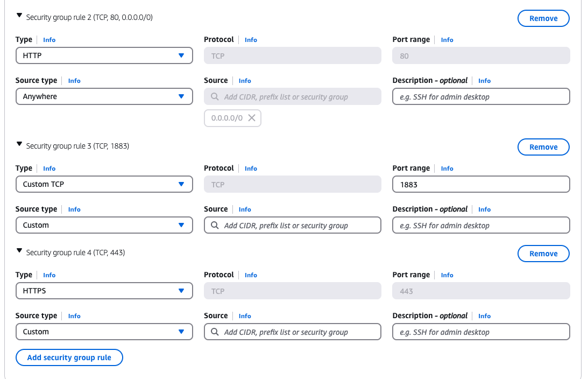
Task: Collapse Security group rule 2
Action: click(x=19, y=16)
